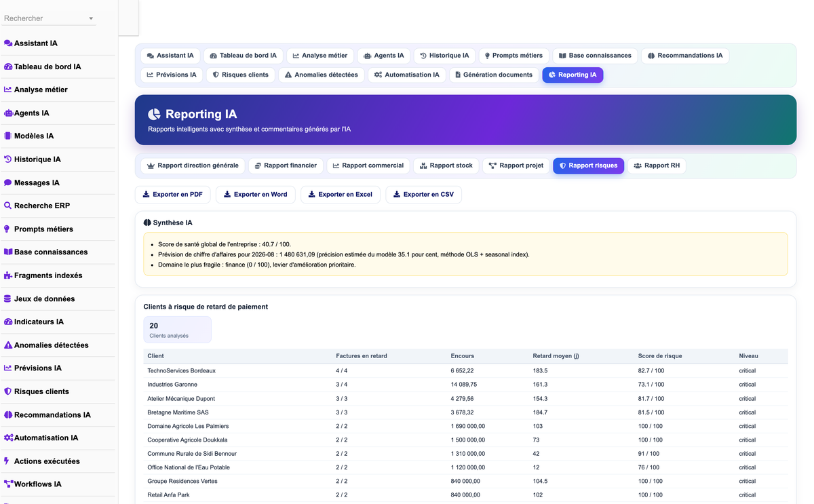Viewport: 814px width, 504px height.
Task: Go to the Prompts métiers top tab
Action: [513, 56]
